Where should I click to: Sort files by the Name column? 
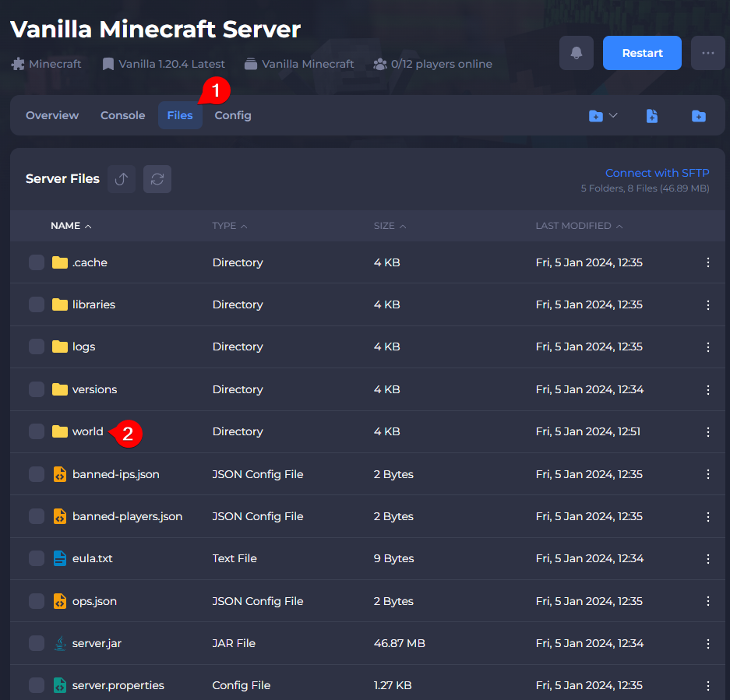click(x=65, y=226)
